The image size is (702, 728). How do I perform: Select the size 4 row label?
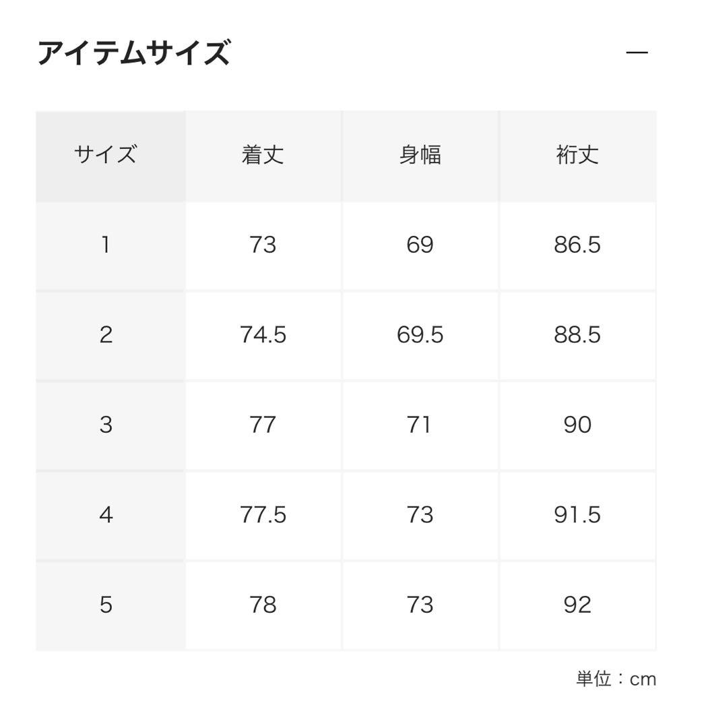coord(106,515)
